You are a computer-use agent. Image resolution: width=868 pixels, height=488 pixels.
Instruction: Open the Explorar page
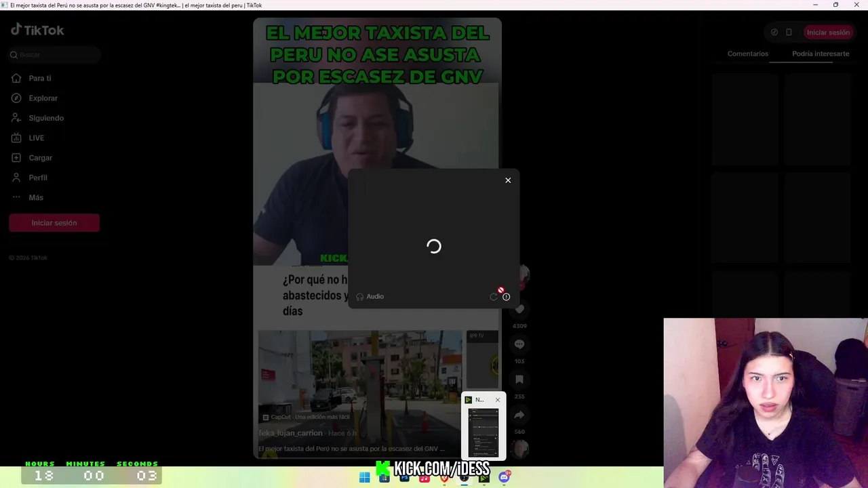[x=34, y=98]
